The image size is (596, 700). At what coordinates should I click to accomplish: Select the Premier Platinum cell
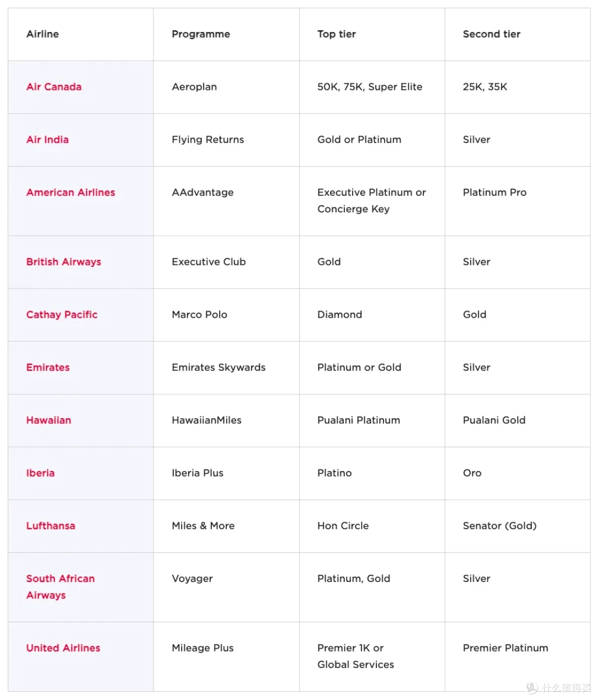pos(505,648)
